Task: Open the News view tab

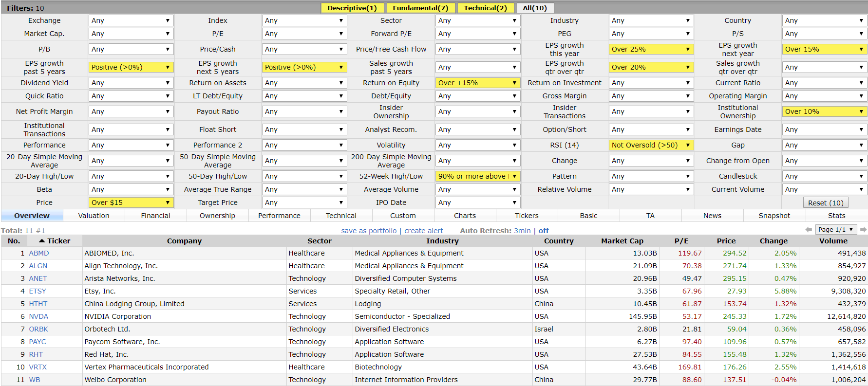Action: (712, 216)
